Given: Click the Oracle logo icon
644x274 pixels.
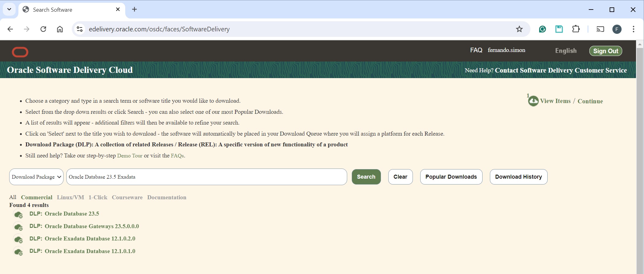Looking at the screenshot, I should point(20,52).
